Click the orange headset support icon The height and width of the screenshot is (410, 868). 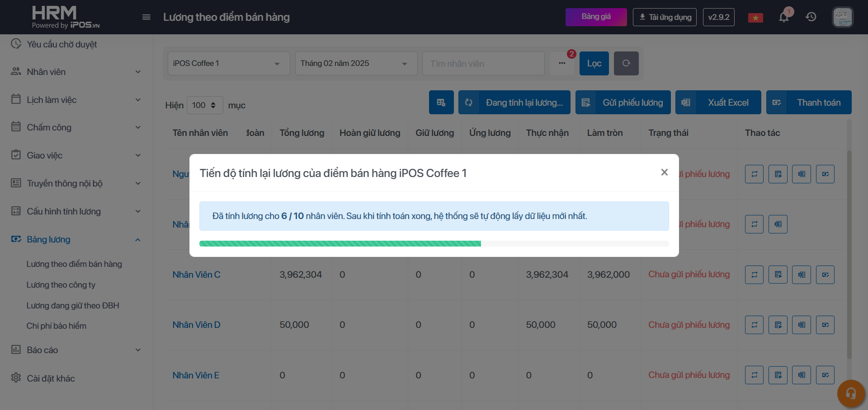[x=850, y=393]
